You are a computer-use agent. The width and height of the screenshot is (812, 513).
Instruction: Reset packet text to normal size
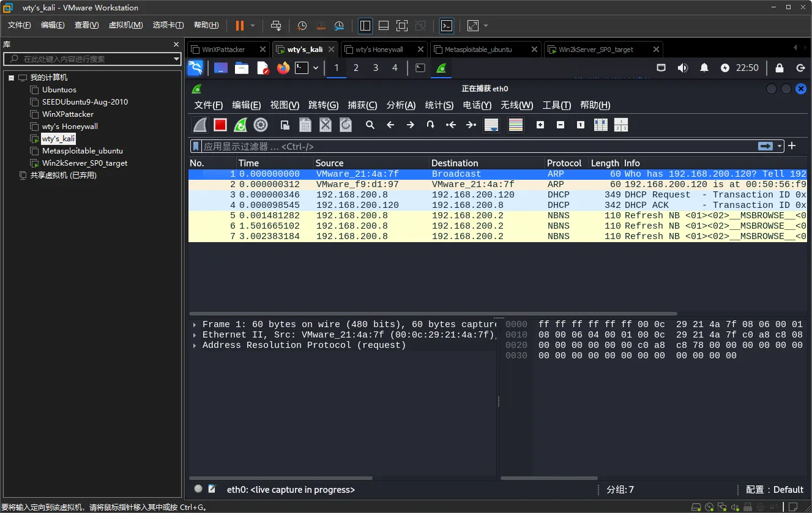tap(581, 125)
